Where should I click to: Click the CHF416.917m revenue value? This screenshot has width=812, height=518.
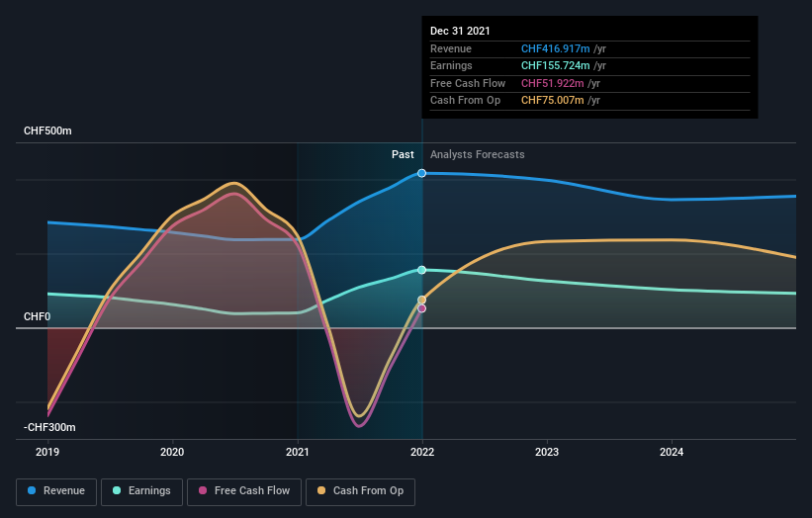[555, 48]
